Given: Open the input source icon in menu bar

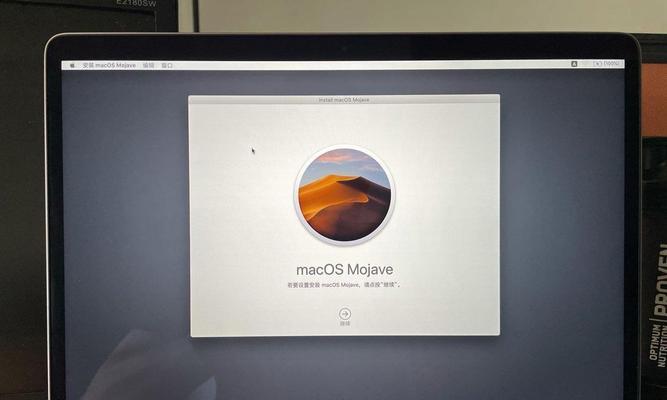Looking at the screenshot, I should (574, 64).
